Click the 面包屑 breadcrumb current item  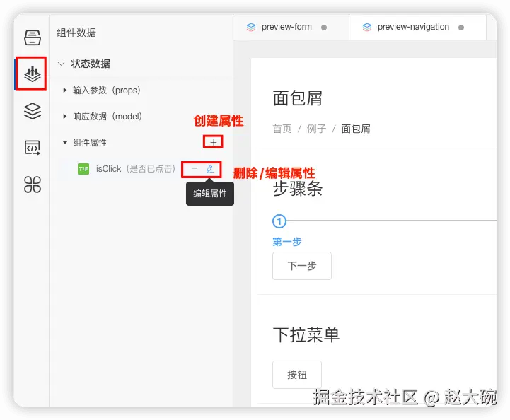[x=356, y=129]
